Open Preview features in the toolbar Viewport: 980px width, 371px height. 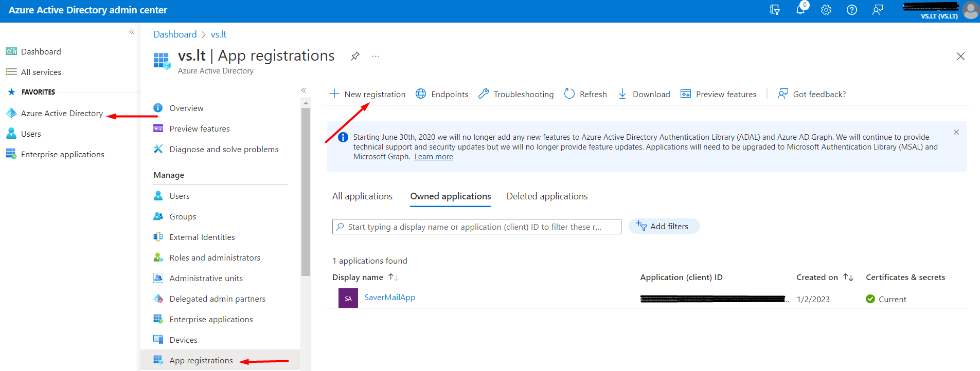[x=718, y=94]
